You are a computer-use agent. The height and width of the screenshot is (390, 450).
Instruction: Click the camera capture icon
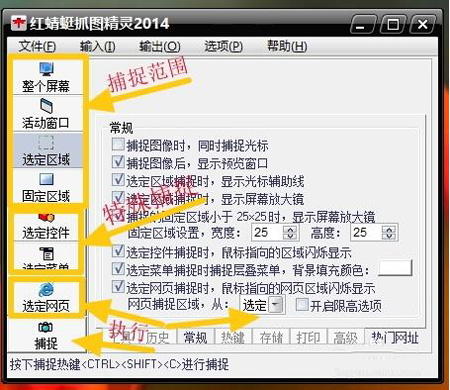tap(46, 327)
